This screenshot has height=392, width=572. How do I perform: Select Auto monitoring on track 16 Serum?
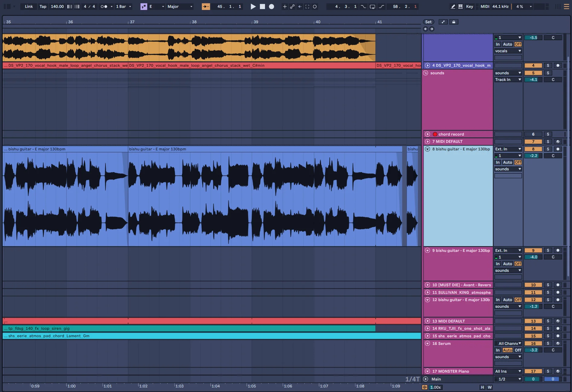point(507,350)
